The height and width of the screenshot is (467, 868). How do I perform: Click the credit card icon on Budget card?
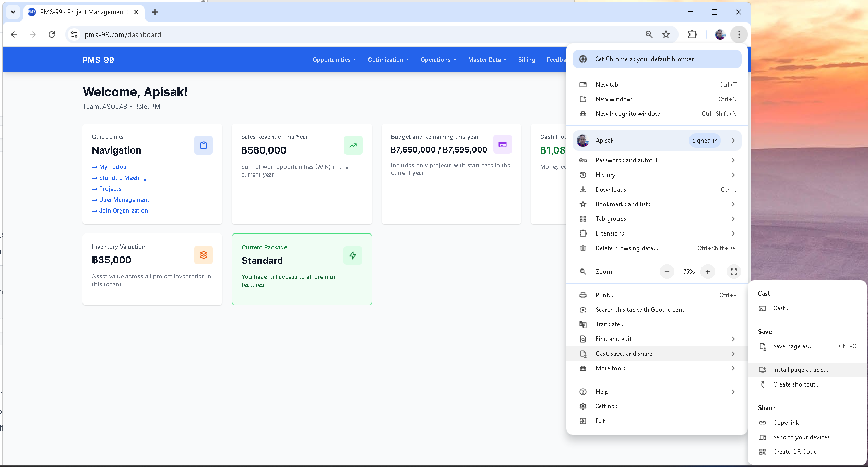tap(503, 144)
